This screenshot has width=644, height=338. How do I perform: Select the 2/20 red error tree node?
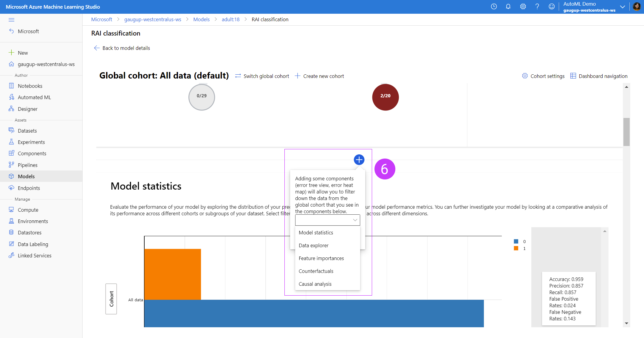pos(385,97)
